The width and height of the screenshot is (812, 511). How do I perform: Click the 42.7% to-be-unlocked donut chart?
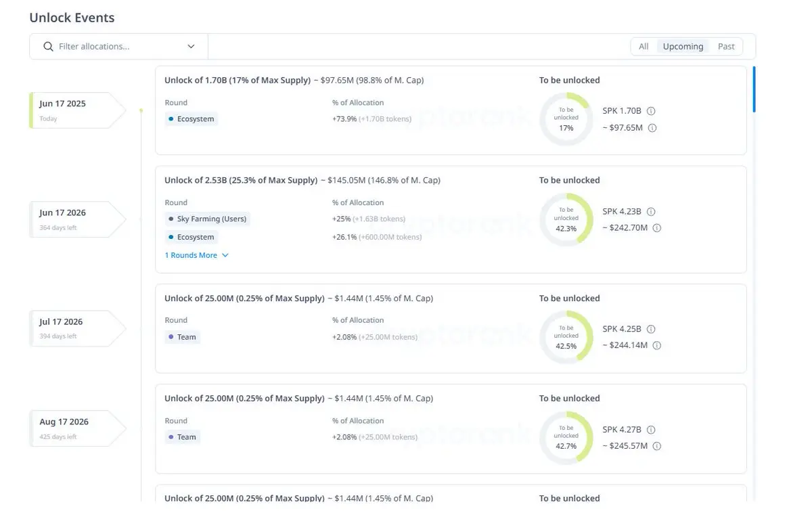point(566,437)
